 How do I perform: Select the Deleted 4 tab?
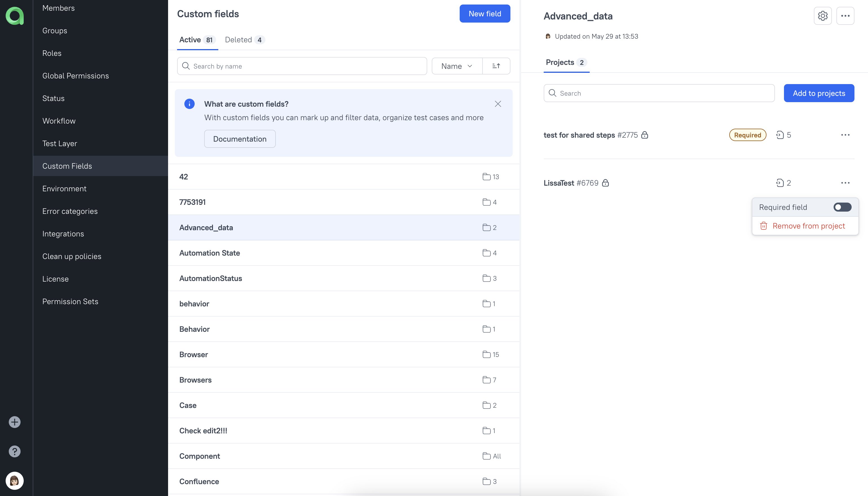tap(244, 39)
